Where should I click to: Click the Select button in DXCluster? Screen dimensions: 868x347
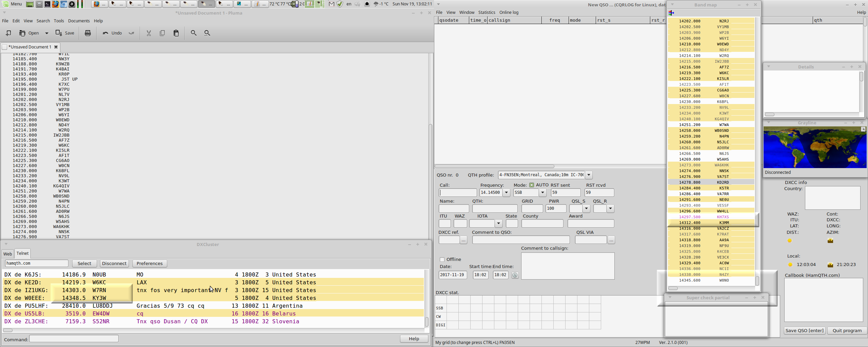click(x=84, y=263)
